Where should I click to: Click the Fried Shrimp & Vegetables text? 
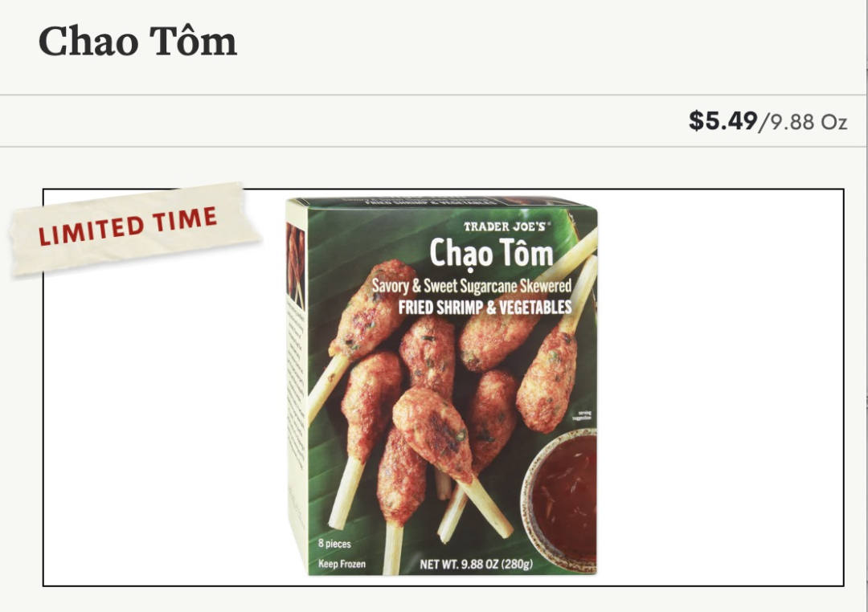point(485,308)
